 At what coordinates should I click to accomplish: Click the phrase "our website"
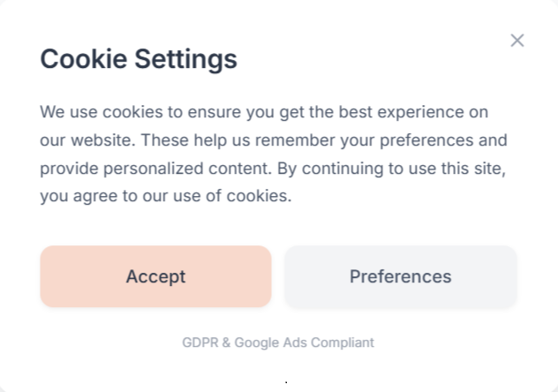(86, 140)
